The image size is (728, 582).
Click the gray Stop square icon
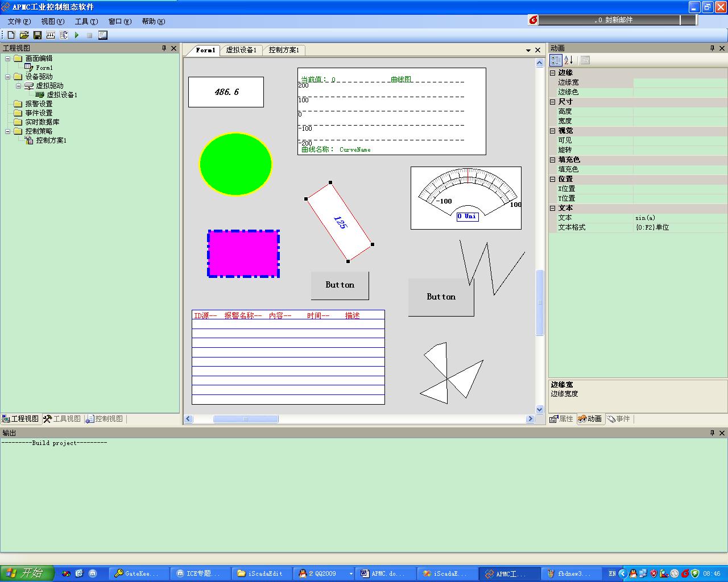pos(89,35)
